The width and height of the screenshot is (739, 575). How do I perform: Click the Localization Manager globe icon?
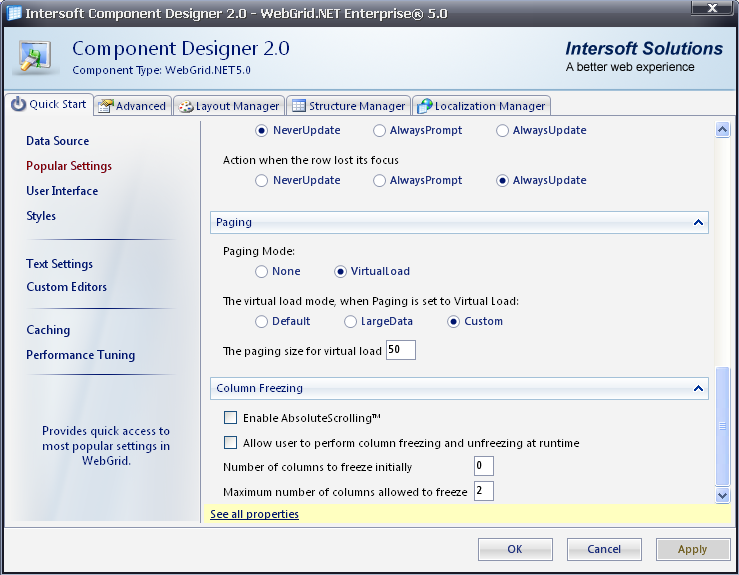425,106
